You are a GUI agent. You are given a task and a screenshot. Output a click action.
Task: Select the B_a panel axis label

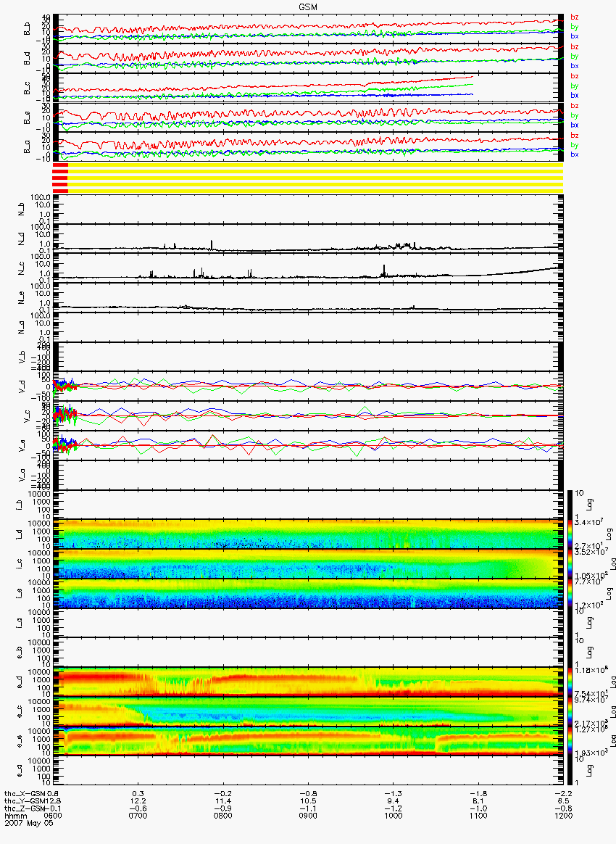point(27,147)
